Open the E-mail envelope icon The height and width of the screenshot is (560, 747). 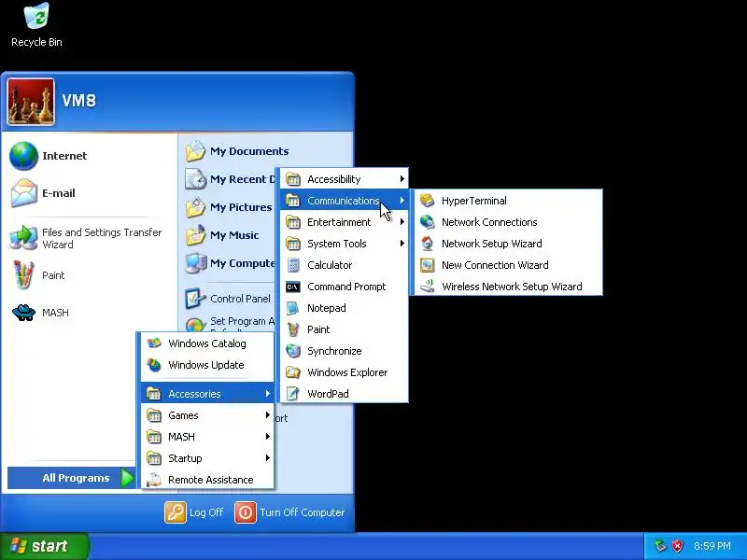coord(23,193)
